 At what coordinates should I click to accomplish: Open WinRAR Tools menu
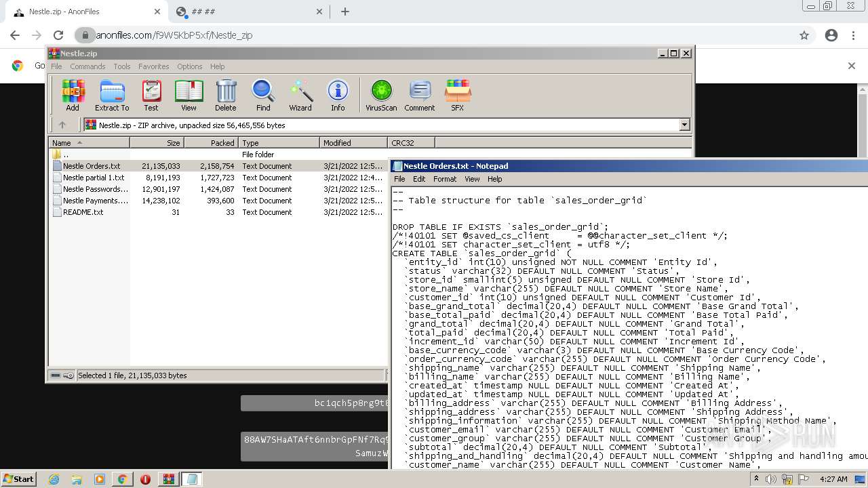[122, 66]
